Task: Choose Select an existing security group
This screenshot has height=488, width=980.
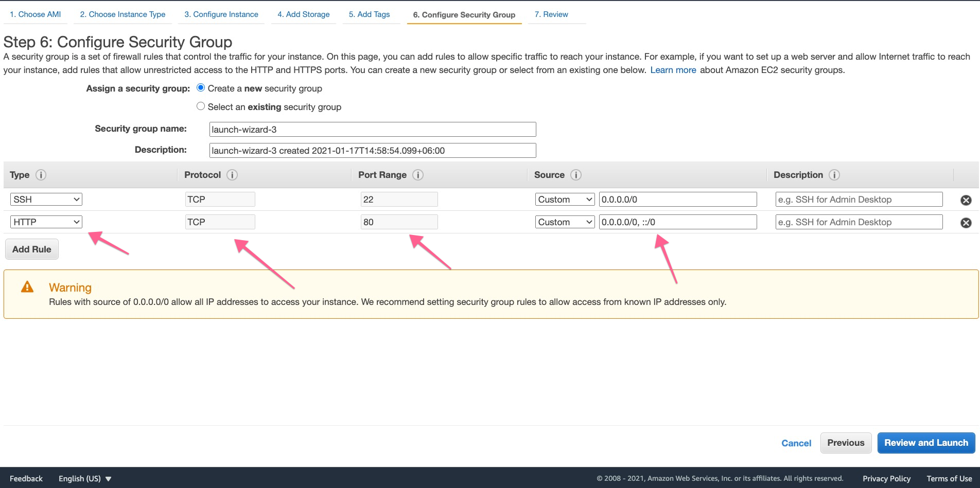Action: (x=201, y=106)
